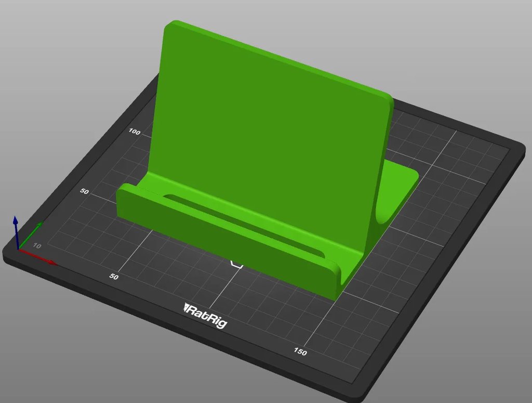The image size is (532, 403).
Task: Click the small white marker beneath the model
Action: coord(236,264)
